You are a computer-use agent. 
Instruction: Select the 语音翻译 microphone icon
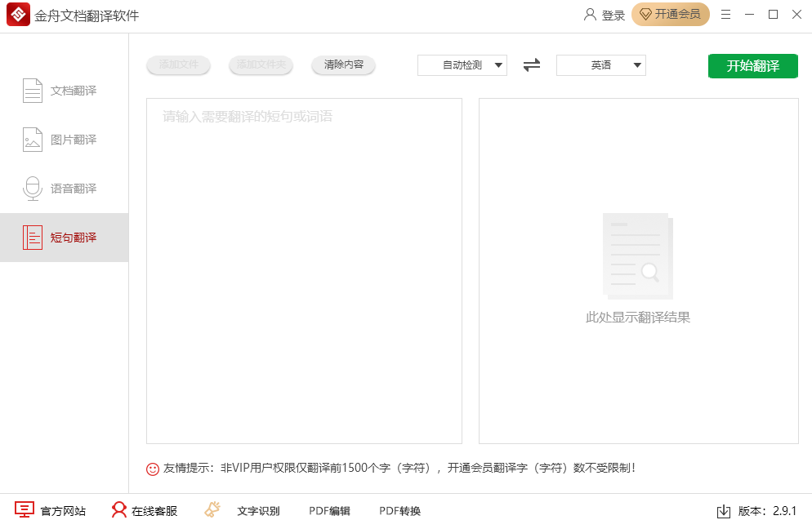[x=32, y=188]
